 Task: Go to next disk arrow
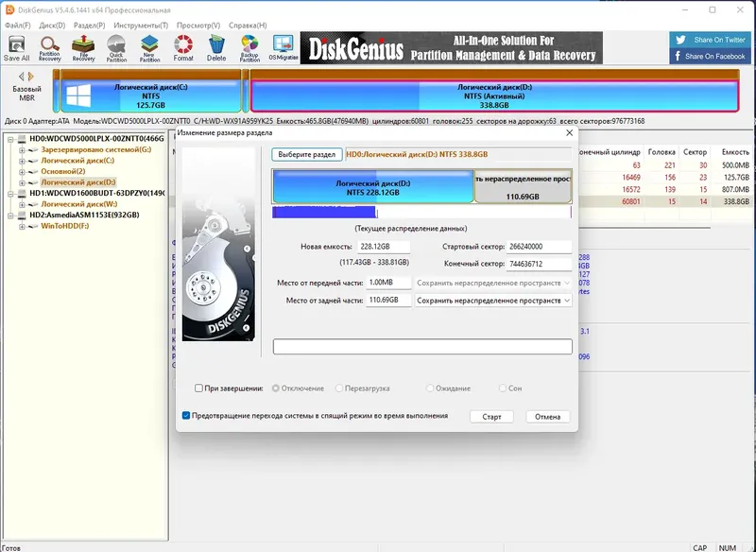coord(31,77)
